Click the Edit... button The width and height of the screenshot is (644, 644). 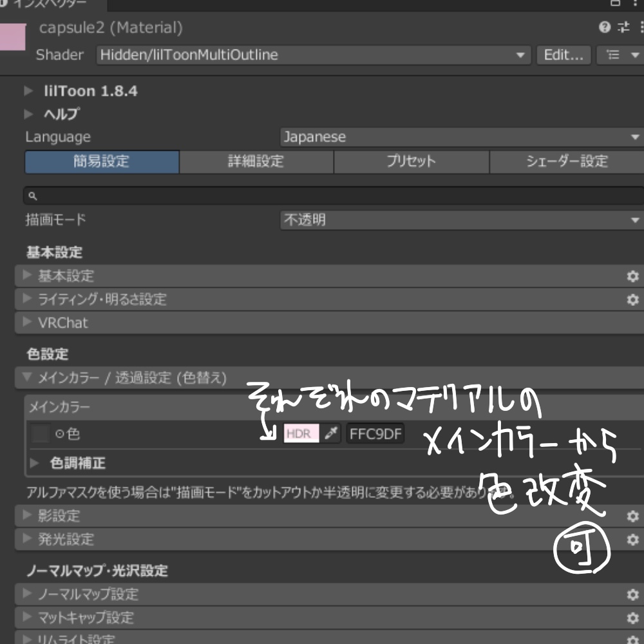coord(563,55)
